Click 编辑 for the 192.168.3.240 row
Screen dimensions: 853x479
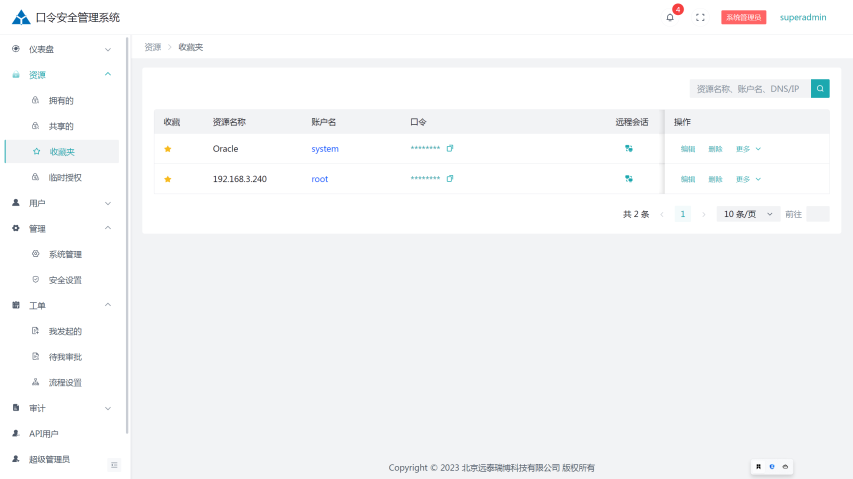[688, 179]
